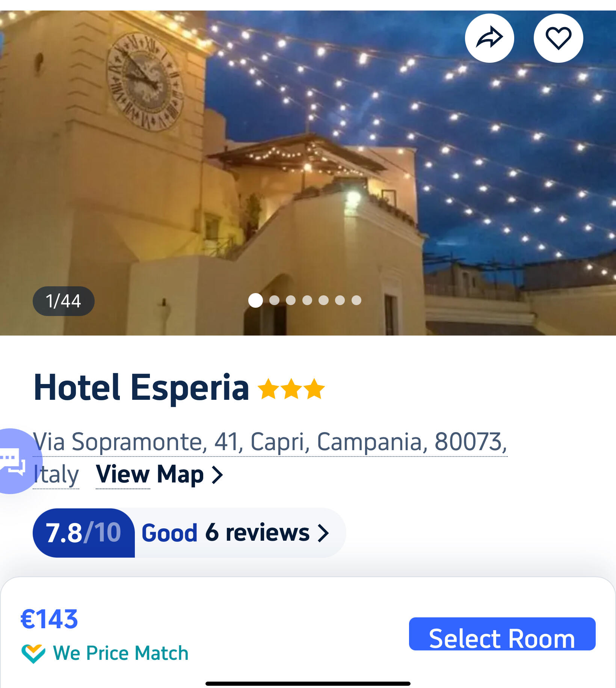The height and width of the screenshot is (688, 616).
Task: Click the We Price Match heart icon
Action: (33, 653)
